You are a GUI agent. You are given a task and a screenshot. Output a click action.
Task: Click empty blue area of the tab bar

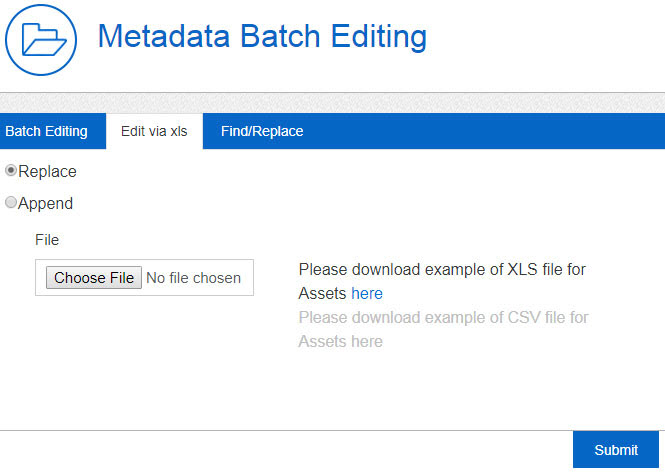pos(490,131)
